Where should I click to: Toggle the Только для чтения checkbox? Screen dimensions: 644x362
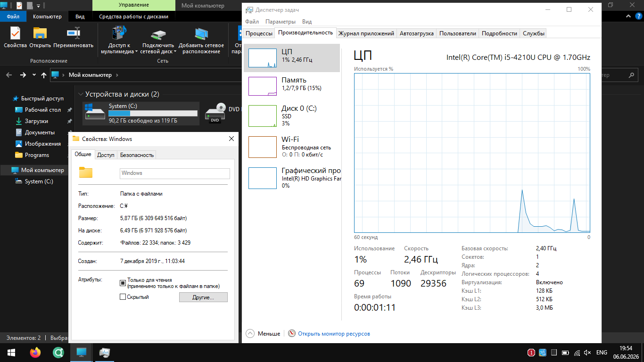(123, 283)
